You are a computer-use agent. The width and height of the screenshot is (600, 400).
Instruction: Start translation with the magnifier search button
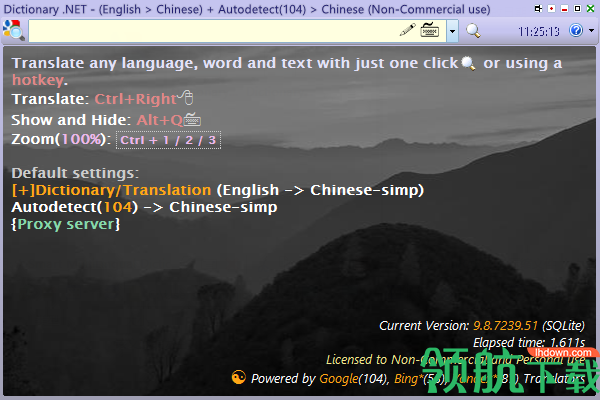pos(473,31)
